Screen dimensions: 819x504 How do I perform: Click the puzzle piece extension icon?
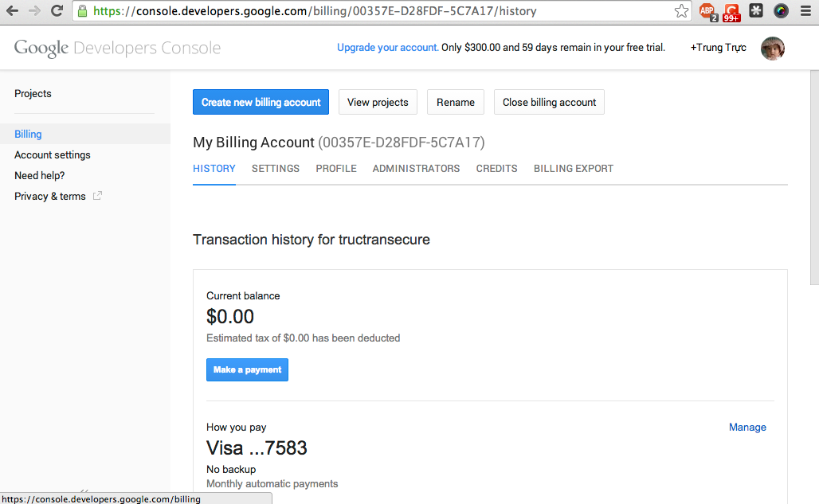756,11
